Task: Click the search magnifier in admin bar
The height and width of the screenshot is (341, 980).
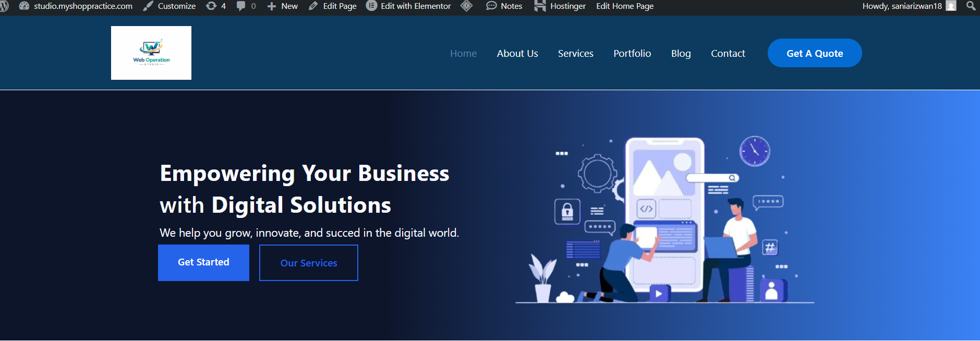Action: tap(971, 6)
